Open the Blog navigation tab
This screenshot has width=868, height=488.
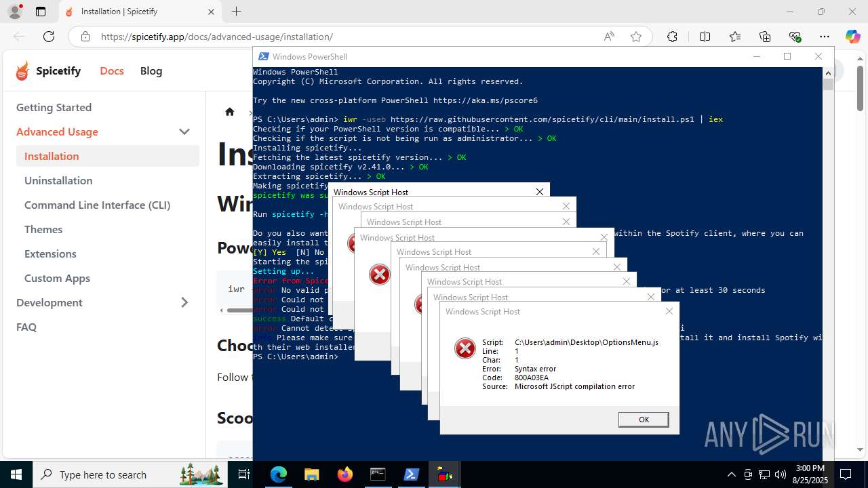point(151,70)
